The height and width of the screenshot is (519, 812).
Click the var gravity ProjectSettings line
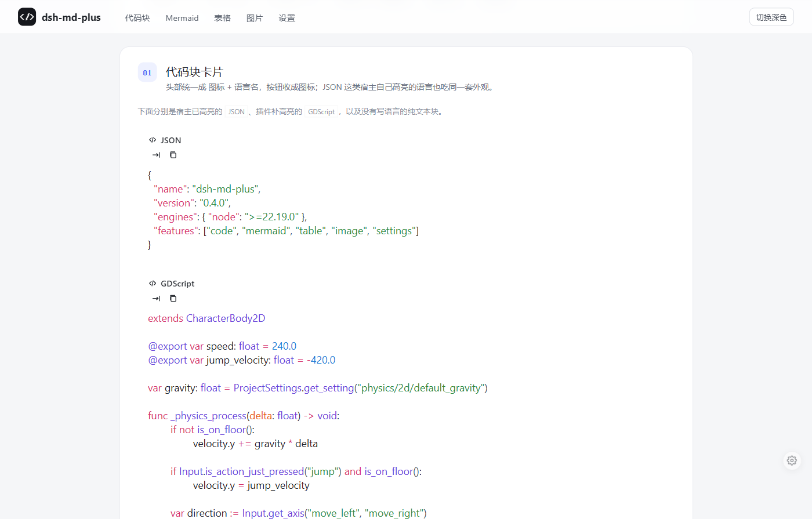[318, 388]
